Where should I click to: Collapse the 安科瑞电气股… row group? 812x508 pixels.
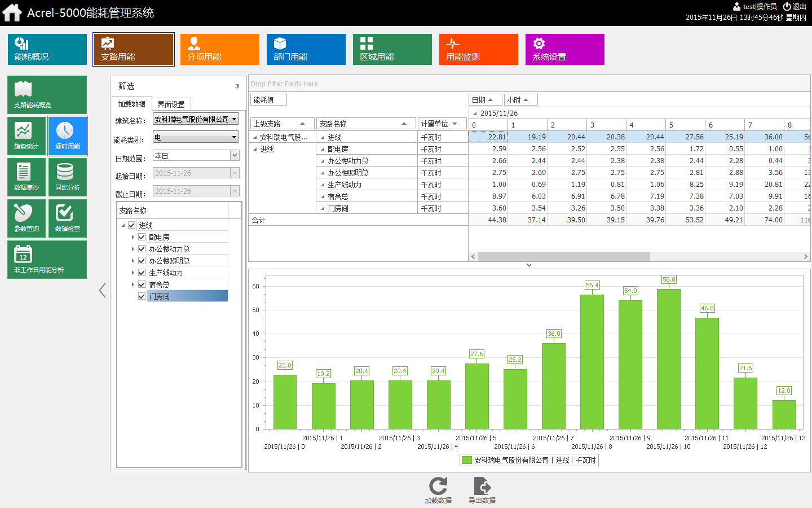tap(255, 137)
